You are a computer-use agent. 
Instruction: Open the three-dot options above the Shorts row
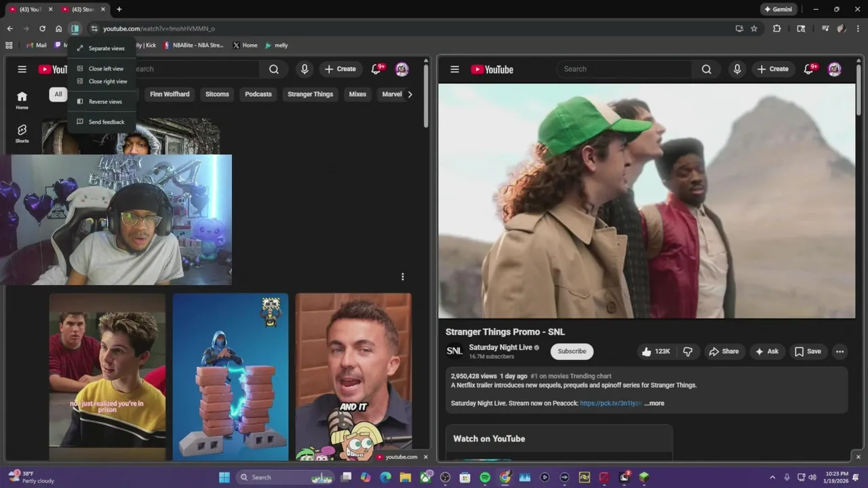(x=403, y=277)
